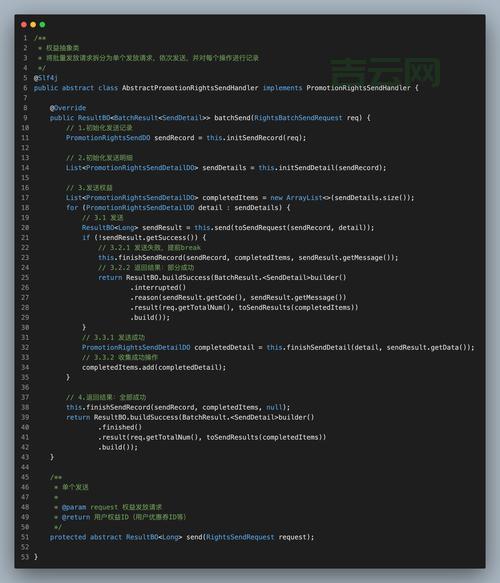The height and width of the screenshot is (583, 500).
Task: Click the @return javadoc tag
Action: tap(76, 517)
